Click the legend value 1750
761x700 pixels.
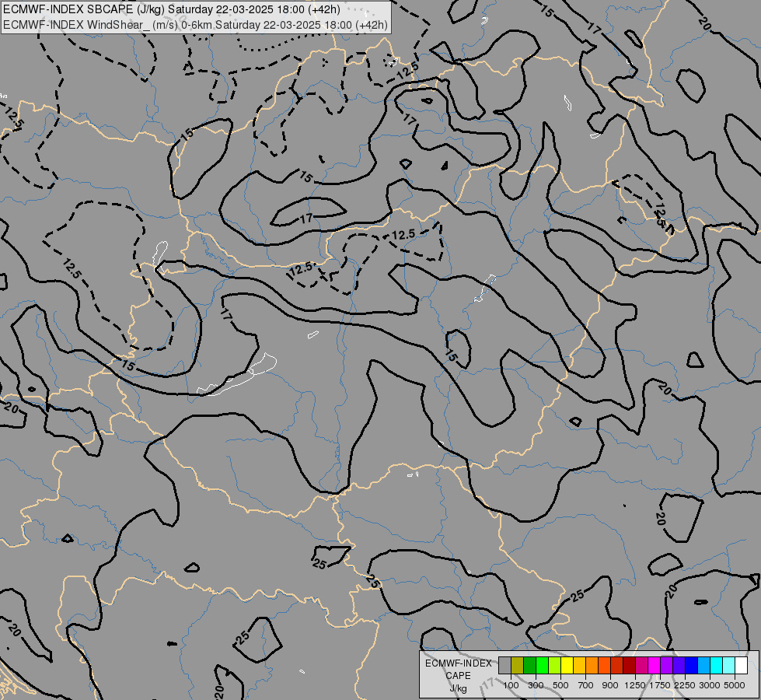(x=660, y=685)
